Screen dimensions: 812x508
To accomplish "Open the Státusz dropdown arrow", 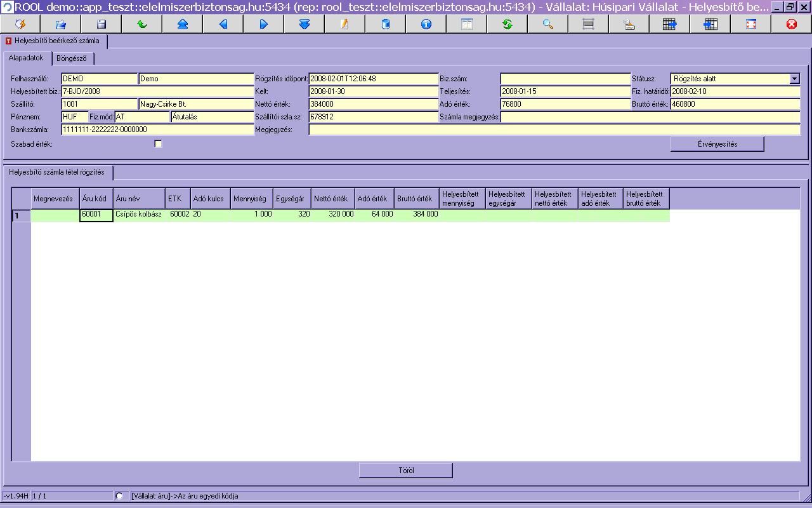I will point(794,79).
